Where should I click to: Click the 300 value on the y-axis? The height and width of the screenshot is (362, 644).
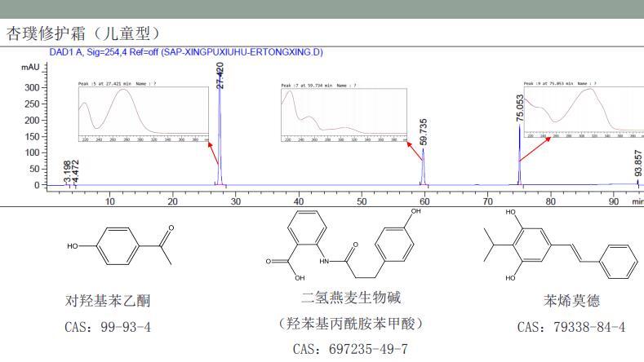[x=32, y=87]
